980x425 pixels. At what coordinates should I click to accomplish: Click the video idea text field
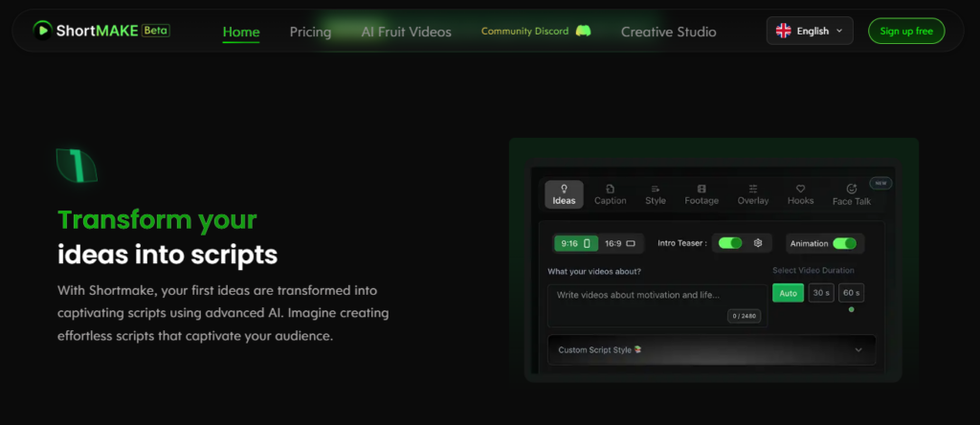(657, 305)
